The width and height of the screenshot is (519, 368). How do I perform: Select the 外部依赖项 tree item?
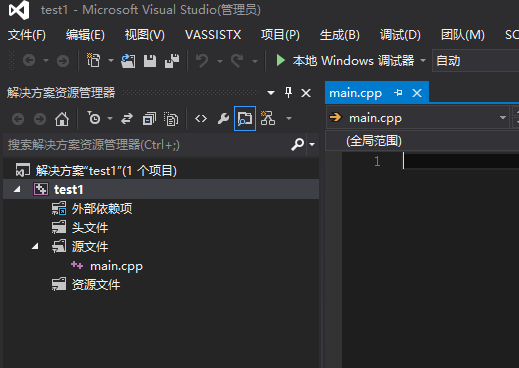point(102,209)
